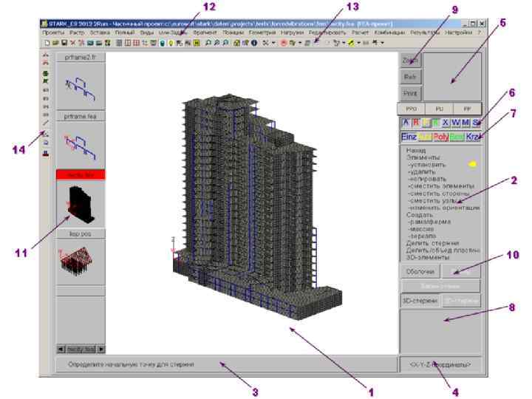Screen dimensions: 532x399
Task: Open dropdown arrow after the red circle tools
Action: pyautogui.click(x=300, y=43)
